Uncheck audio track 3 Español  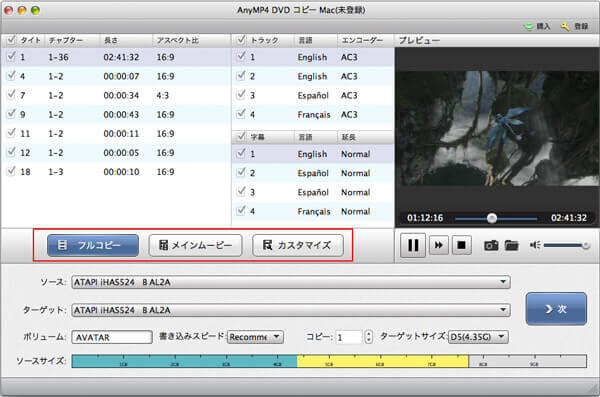(241, 95)
